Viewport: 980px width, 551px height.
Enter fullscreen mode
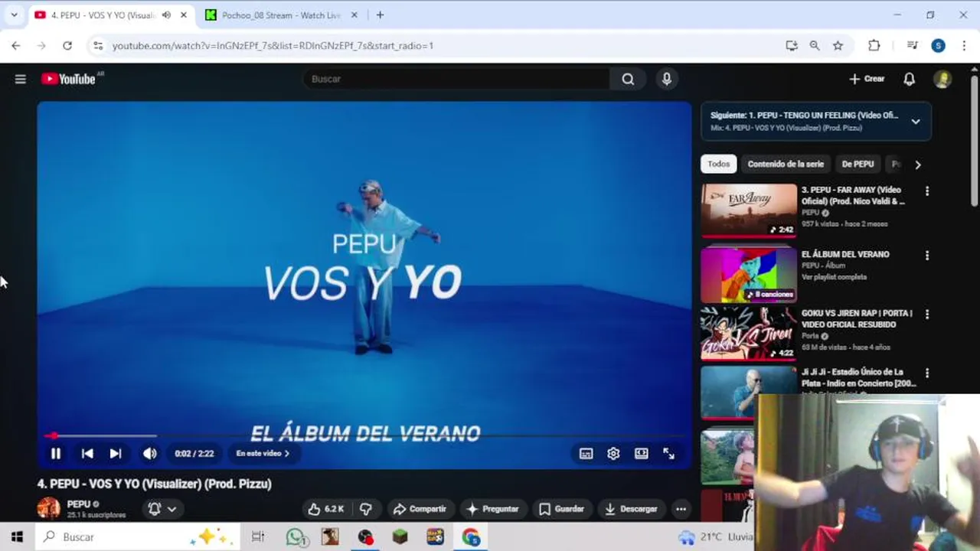point(668,454)
